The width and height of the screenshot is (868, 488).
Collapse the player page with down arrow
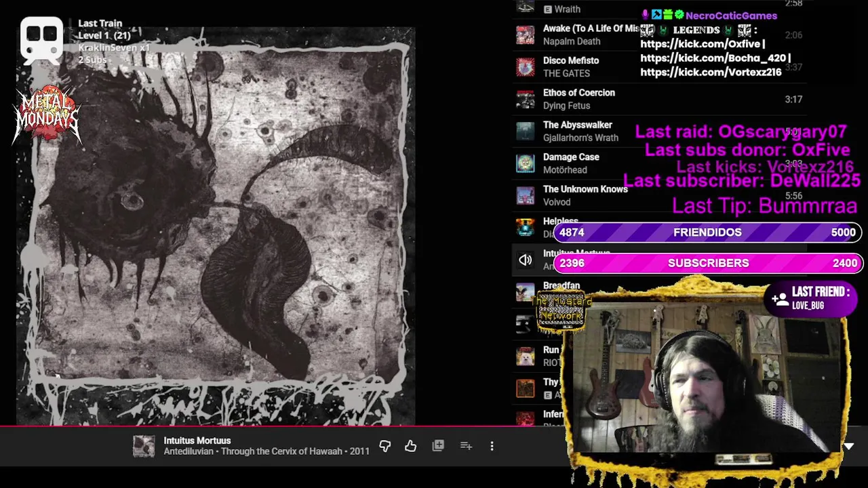[x=849, y=447]
